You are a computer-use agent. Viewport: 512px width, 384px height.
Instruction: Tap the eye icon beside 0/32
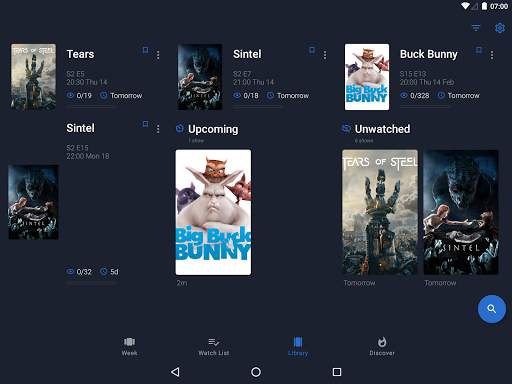point(70,271)
